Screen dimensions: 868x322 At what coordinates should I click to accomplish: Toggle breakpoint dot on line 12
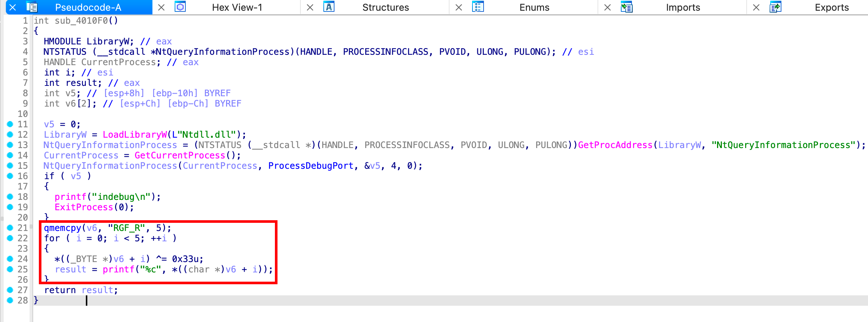pyautogui.click(x=10, y=135)
